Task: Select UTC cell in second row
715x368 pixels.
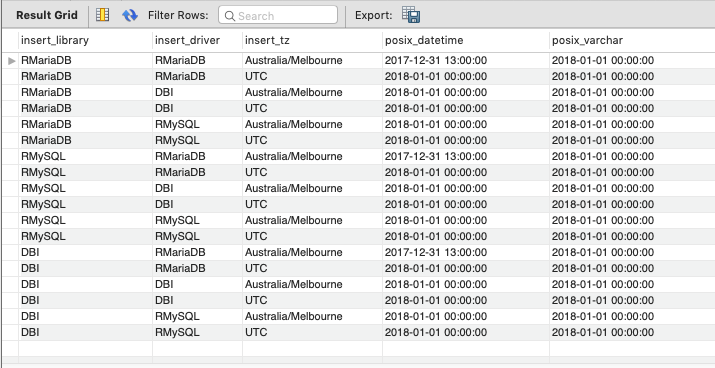Action: 312,76
